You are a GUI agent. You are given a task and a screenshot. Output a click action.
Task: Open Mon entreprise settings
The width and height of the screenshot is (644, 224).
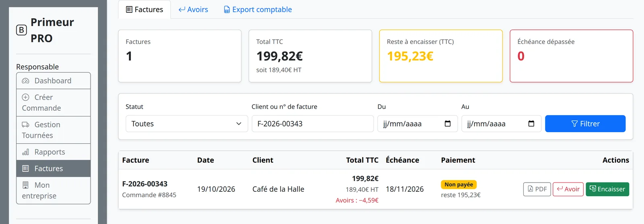[x=54, y=190]
